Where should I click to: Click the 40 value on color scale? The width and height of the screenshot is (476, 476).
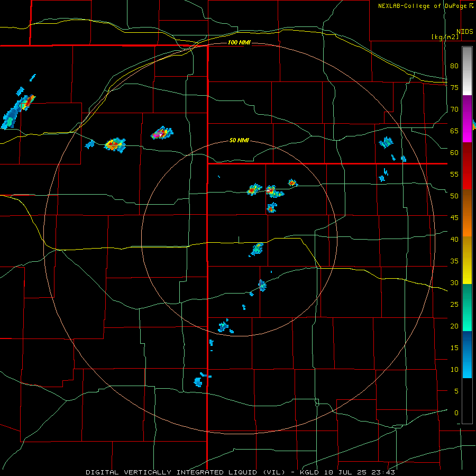click(454, 239)
